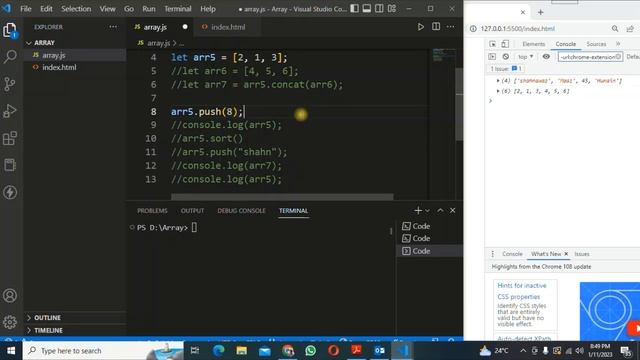Open editor More Actions ellipsis
Screen dimensions: 640x360
(451, 27)
